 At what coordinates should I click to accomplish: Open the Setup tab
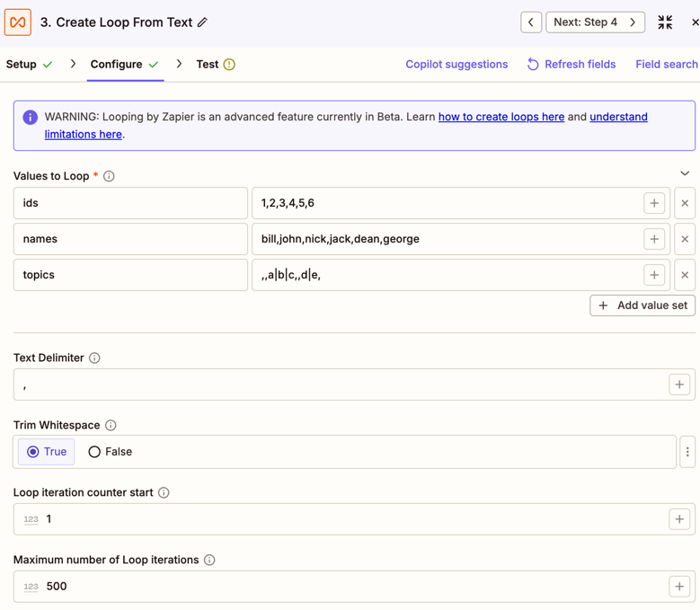click(29, 65)
